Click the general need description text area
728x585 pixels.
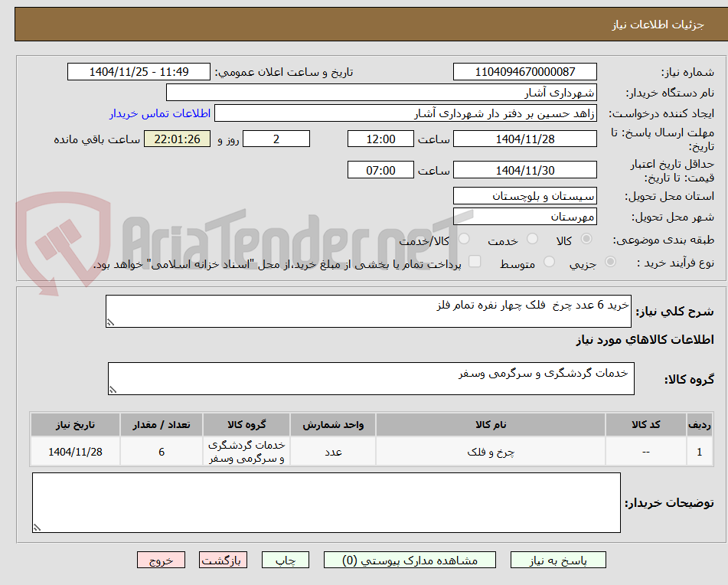369,311
